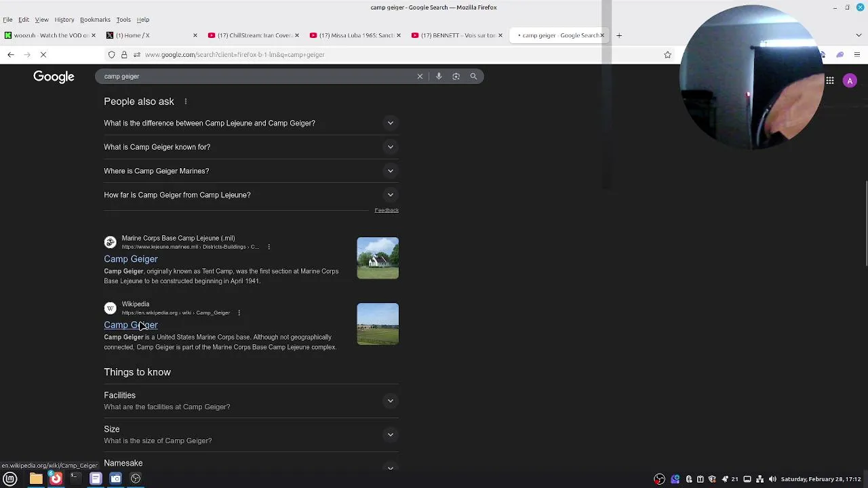Open the File menu

[x=7, y=20]
